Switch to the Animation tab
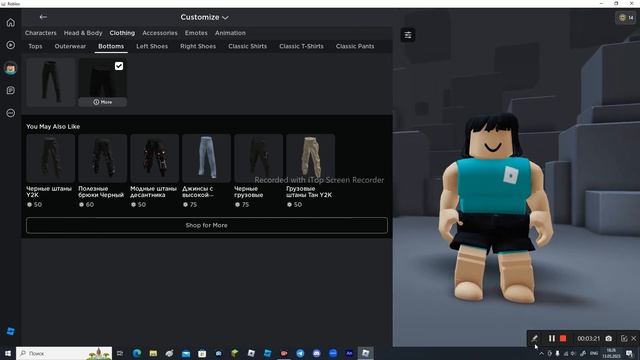This screenshot has width=640, height=360. (230, 33)
